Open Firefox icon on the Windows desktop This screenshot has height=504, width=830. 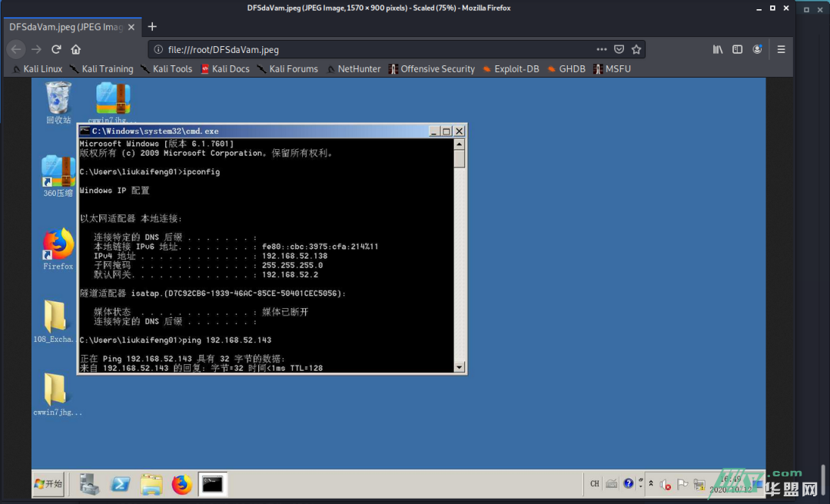[x=58, y=245]
